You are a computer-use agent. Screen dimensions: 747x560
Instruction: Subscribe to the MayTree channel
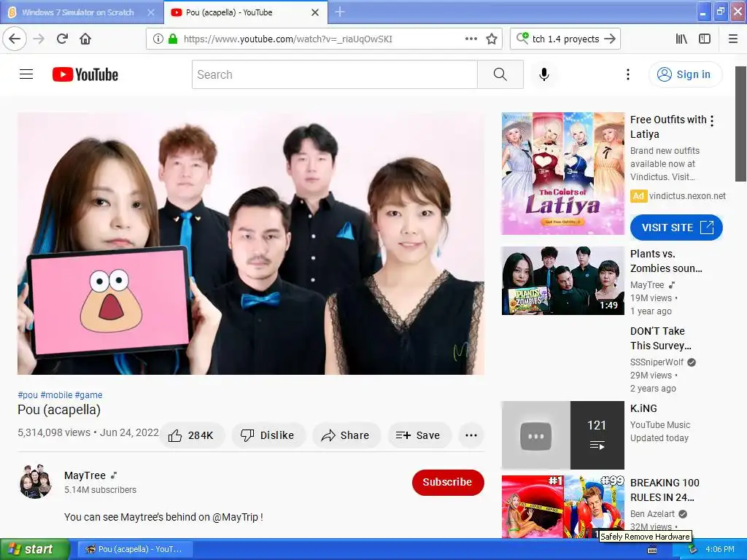click(448, 482)
